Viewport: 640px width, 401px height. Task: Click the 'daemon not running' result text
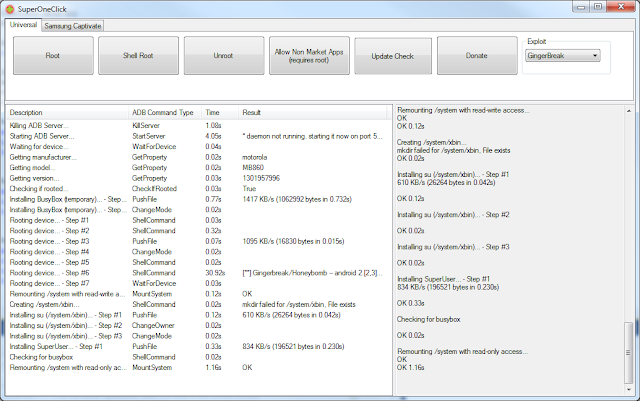[x=312, y=136]
